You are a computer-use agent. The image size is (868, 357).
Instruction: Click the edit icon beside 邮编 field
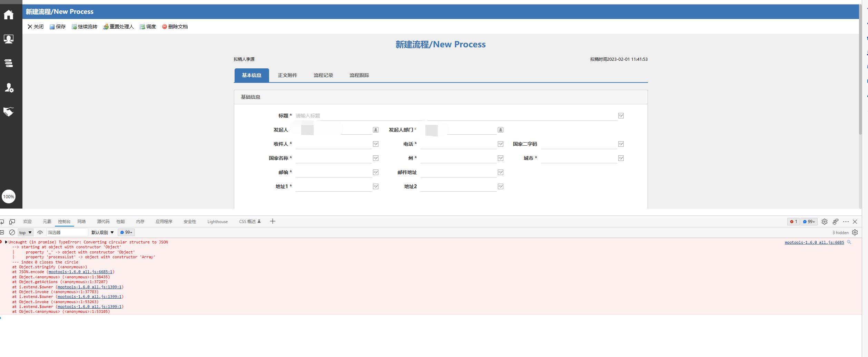[x=376, y=172]
